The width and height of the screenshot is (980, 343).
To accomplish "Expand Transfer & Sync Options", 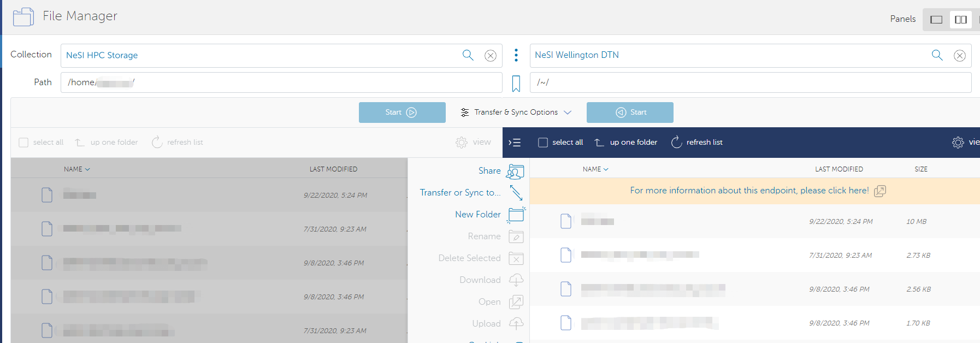I will pyautogui.click(x=516, y=113).
